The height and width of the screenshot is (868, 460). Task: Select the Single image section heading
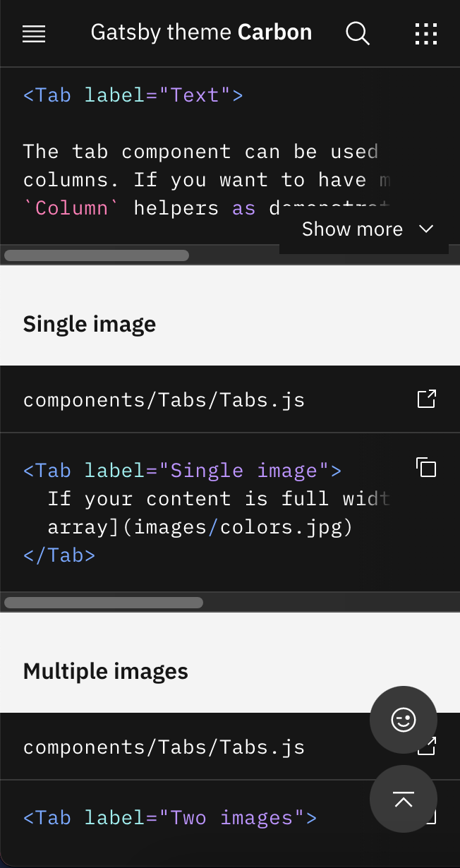click(x=89, y=323)
